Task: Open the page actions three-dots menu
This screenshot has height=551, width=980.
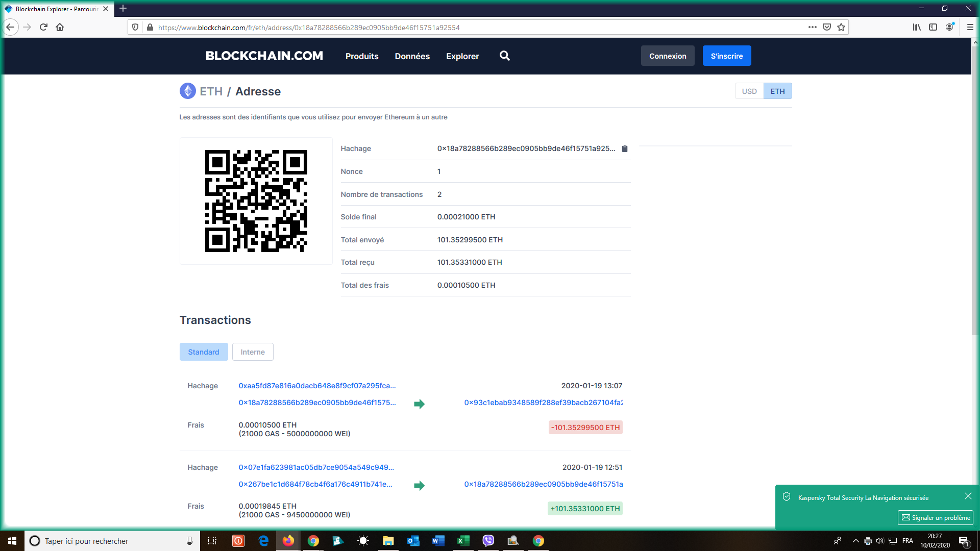Action: click(x=812, y=28)
